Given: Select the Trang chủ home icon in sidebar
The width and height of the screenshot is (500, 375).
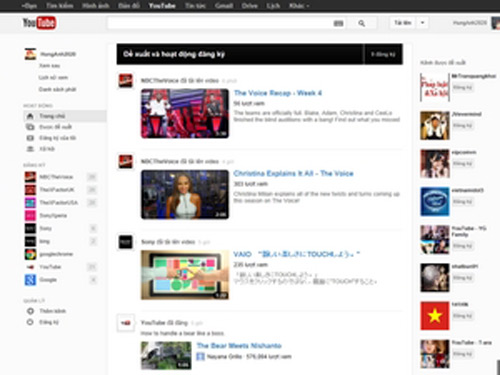Looking at the screenshot, I should point(30,116).
